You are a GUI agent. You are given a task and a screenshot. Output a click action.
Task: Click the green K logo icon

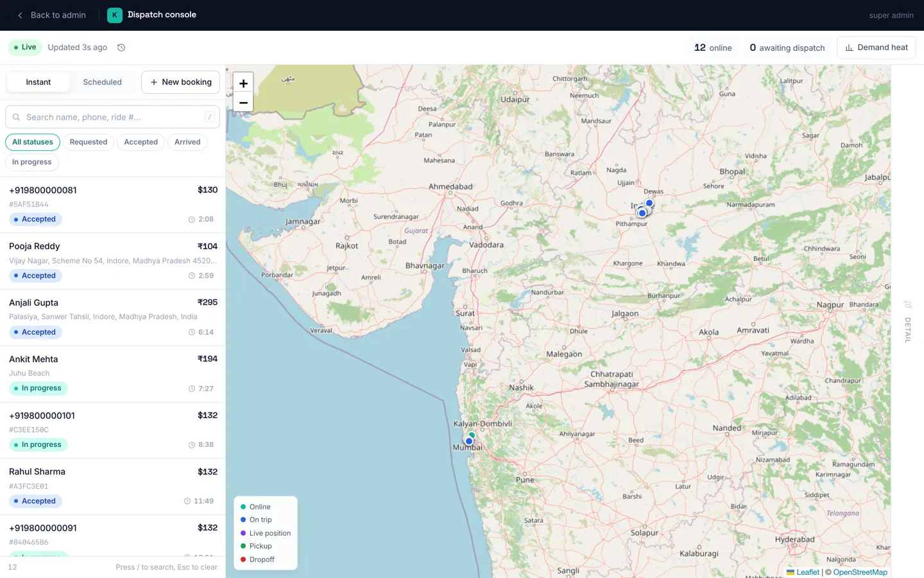point(115,15)
